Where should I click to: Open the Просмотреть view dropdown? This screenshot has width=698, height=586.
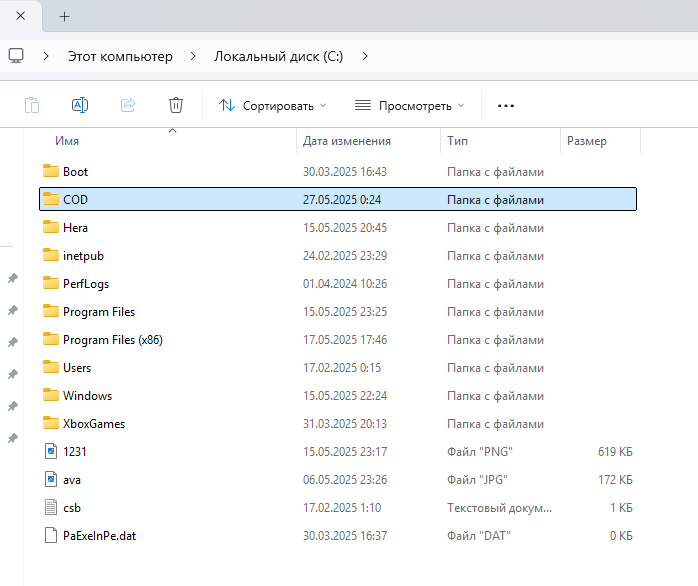pyautogui.click(x=409, y=106)
